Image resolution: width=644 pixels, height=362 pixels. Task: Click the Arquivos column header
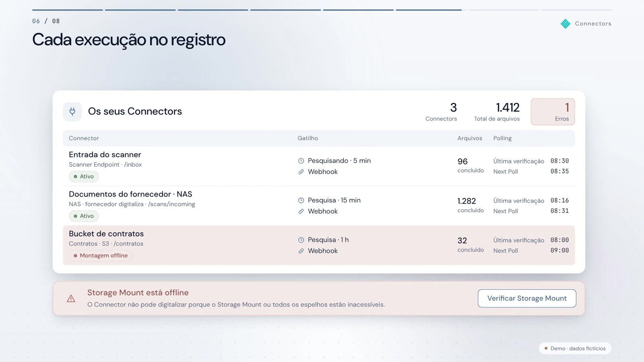point(470,138)
